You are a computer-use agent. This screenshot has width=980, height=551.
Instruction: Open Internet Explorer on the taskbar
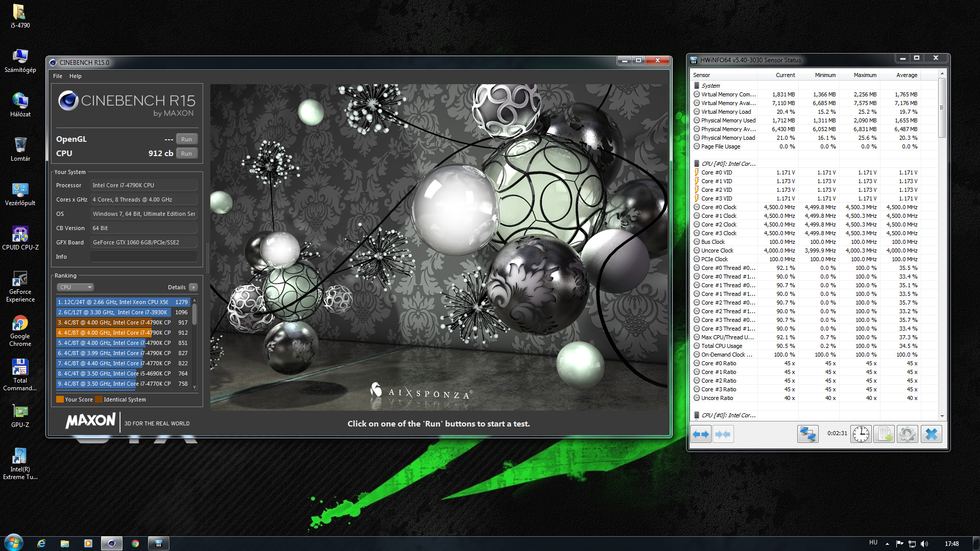41,543
